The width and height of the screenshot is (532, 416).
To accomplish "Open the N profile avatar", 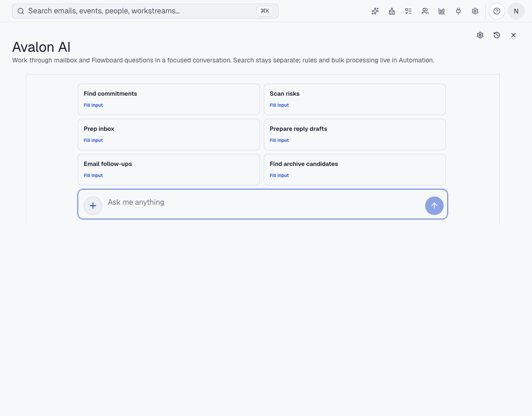I will point(516,11).
